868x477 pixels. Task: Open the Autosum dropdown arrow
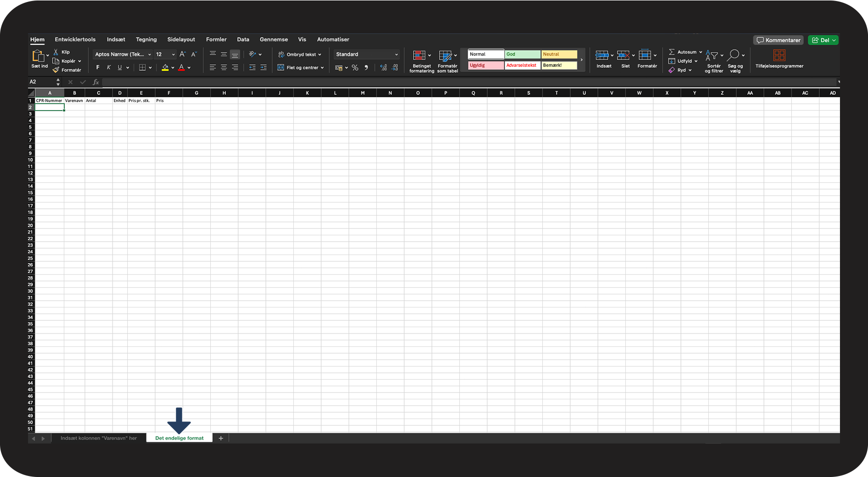(700, 52)
